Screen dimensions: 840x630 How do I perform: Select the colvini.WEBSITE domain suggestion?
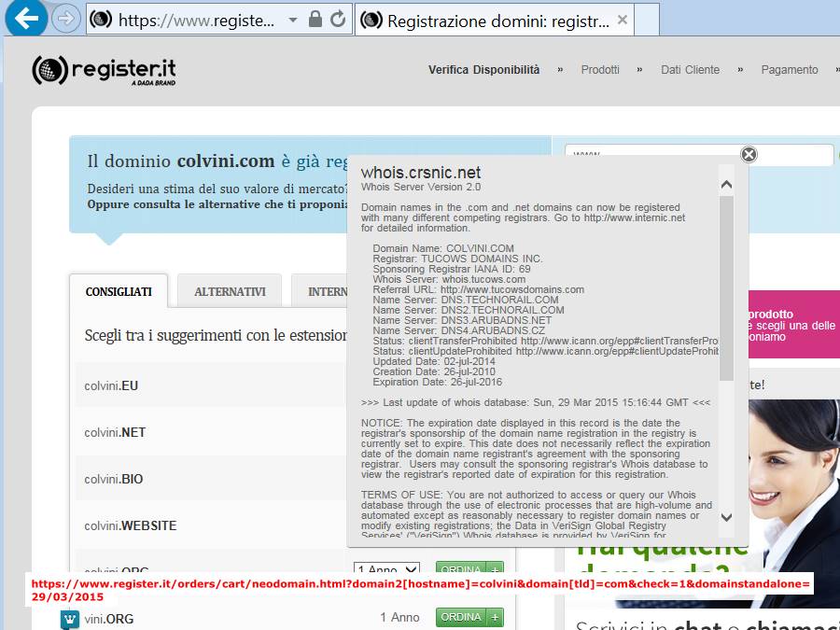130,525
